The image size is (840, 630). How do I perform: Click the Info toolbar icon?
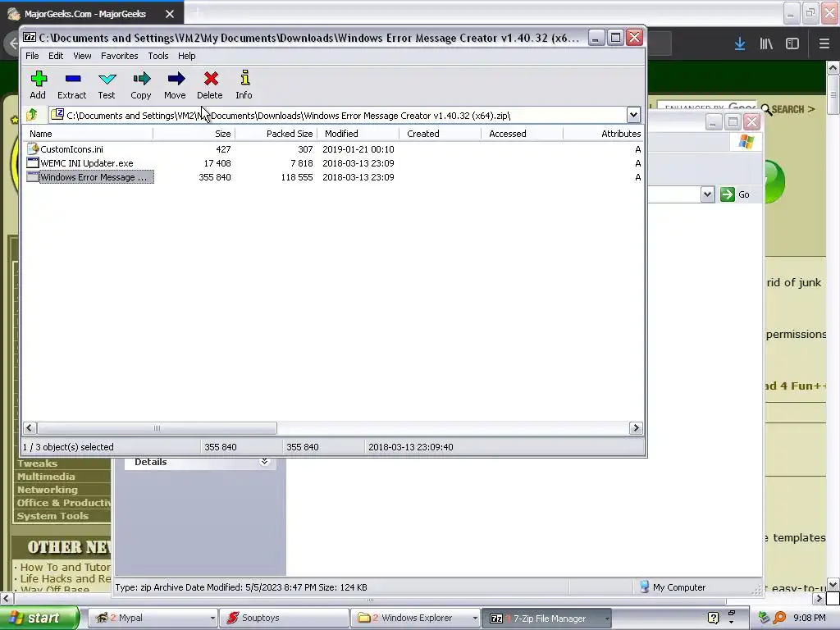tap(244, 78)
